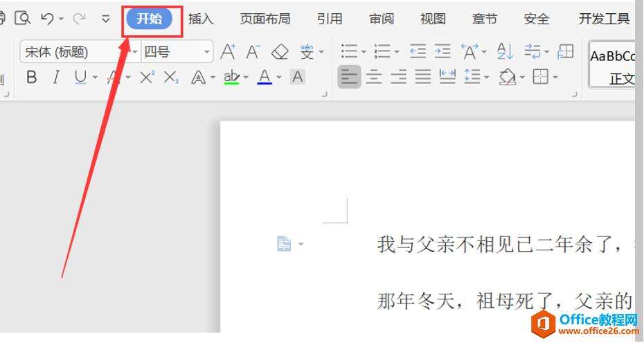Click the line 那年冬天，祖母死了
This screenshot has width=644, height=343.
[x=467, y=301]
